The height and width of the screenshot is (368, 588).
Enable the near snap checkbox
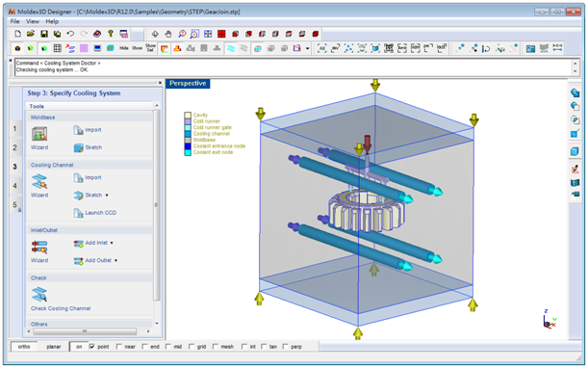pos(119,347)
